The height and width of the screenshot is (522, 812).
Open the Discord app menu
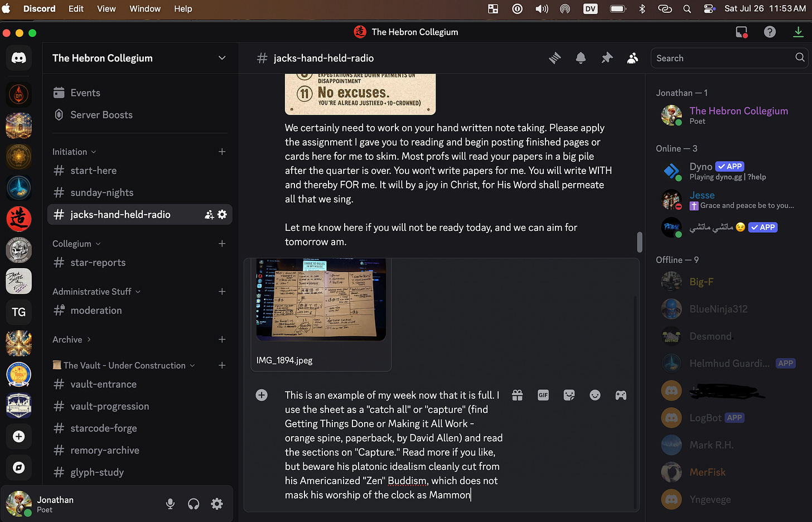pos(39,8)
